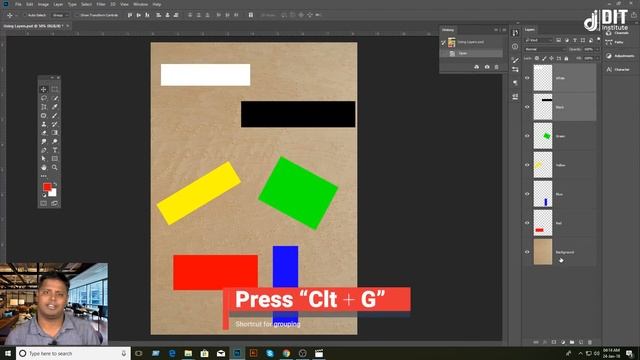The height and width of the screenshot is (360, 640).
Task: Swap foreground and background colors
Action: [x=55, y=184]
